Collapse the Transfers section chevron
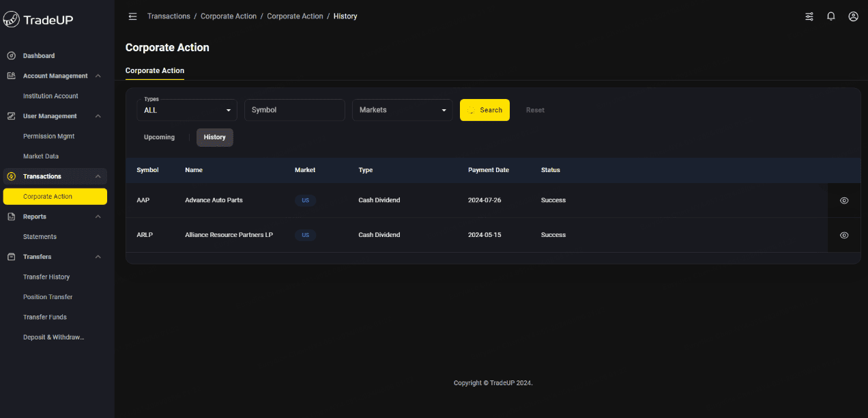Viewport: 868px width, 418px height. pos(98,257)
